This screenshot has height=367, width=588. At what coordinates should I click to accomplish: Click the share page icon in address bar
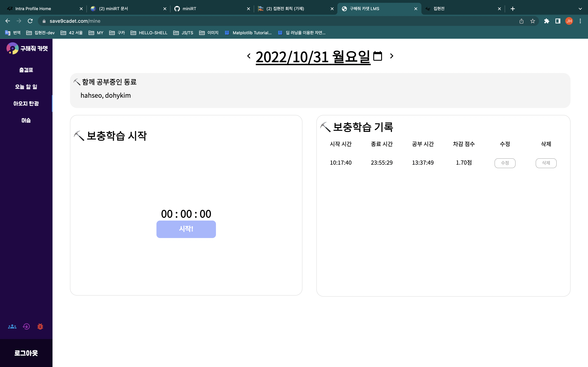(x=521, y=21)
